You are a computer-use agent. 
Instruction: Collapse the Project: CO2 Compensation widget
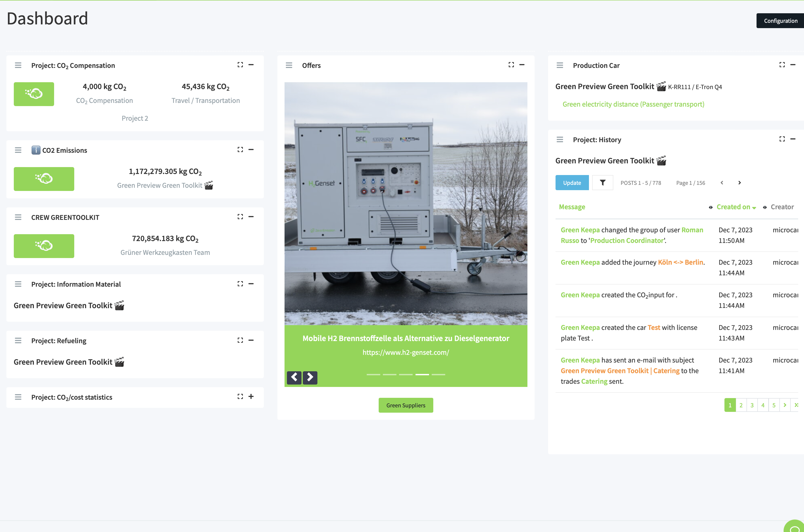click(251, 65)
